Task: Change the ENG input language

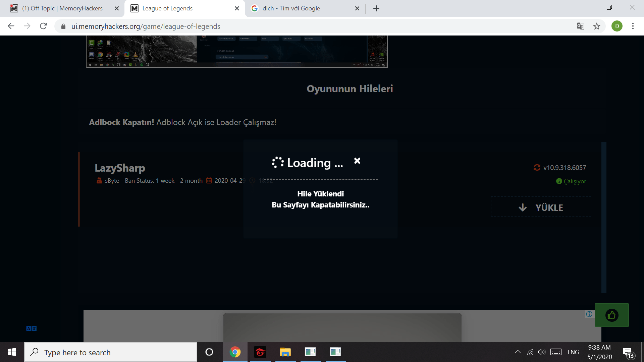Action: pos(573,352)
